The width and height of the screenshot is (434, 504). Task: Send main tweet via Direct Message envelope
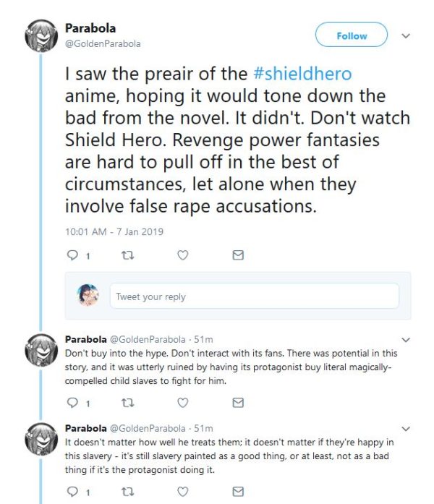238,255
